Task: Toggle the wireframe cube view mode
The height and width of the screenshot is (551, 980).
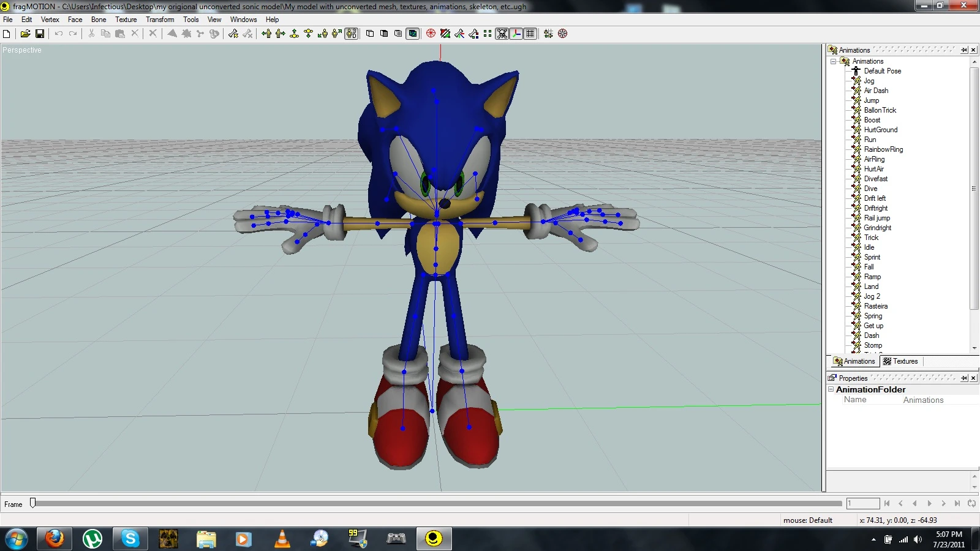Action: [x=370, y=34]
